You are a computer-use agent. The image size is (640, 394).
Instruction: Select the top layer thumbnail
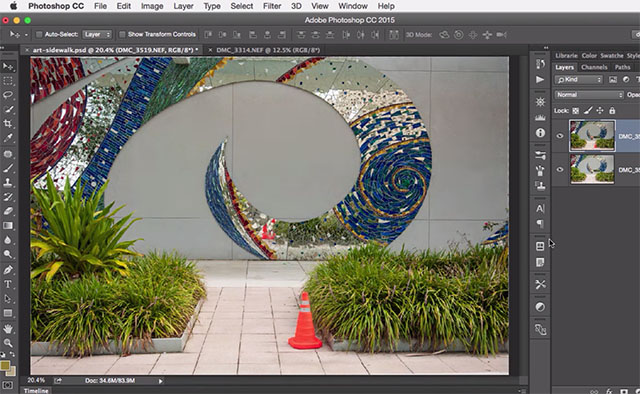pyautogui.click(x=592, y=136)
